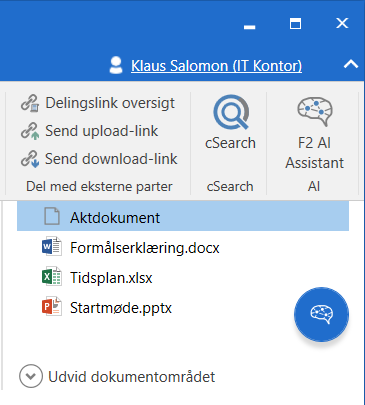Click Send upload-link
365x405 pixels.
[89, 131]
